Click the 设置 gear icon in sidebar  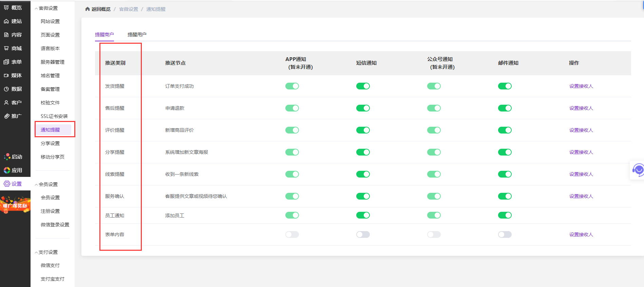tap(7, 184)
